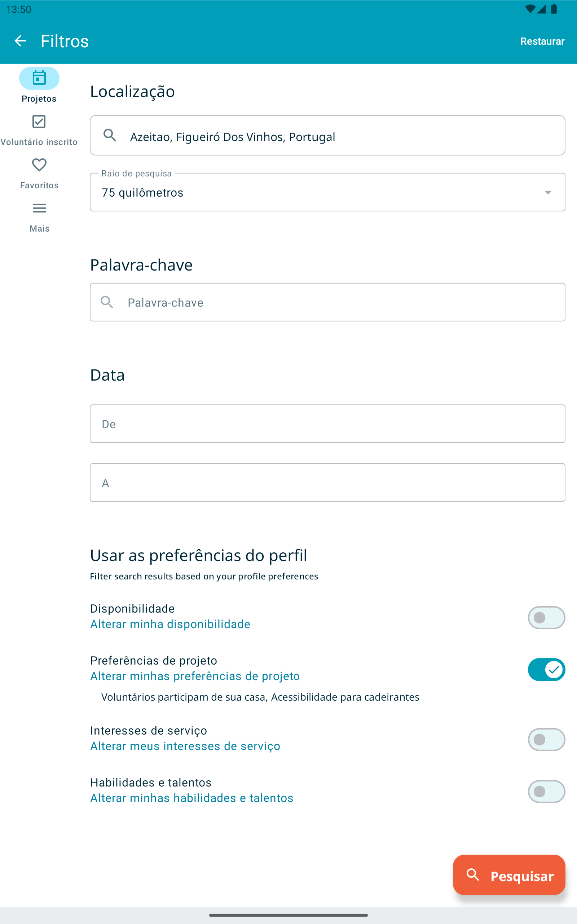Select the A end date field
Image resolution: width=577 pixels, height=924 pixels.
[x=327, y=483]
